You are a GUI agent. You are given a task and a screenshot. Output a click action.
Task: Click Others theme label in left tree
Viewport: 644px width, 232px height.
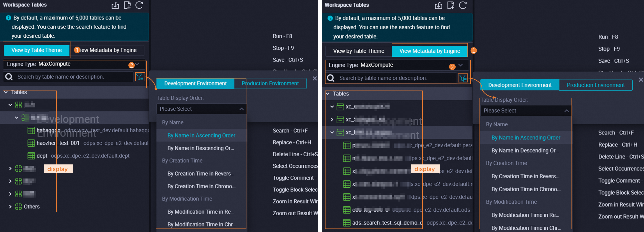[x=32, y=207]
